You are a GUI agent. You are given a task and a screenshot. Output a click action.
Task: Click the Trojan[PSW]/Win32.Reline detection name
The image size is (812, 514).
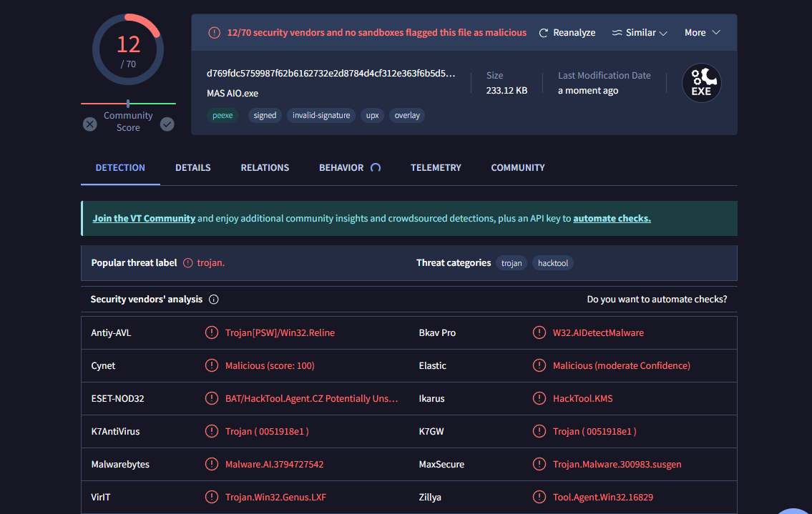tap(280, 333)
